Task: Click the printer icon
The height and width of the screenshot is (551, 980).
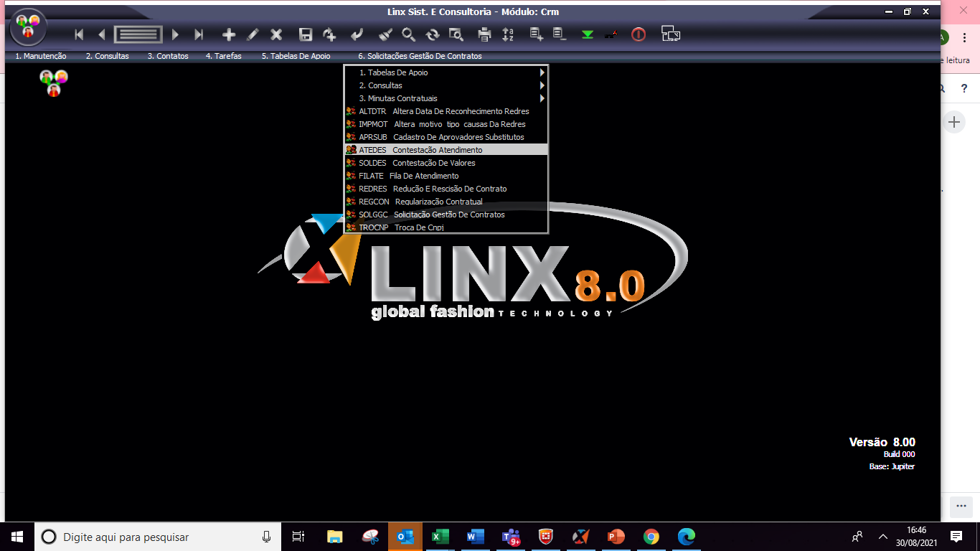Action: click(x=485, y=34)
